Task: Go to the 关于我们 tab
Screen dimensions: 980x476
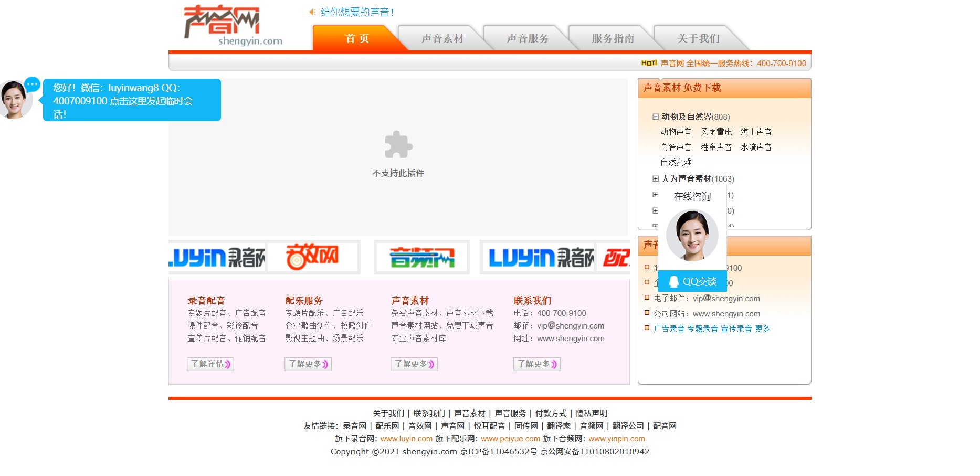Action: [x=698, y=38]
